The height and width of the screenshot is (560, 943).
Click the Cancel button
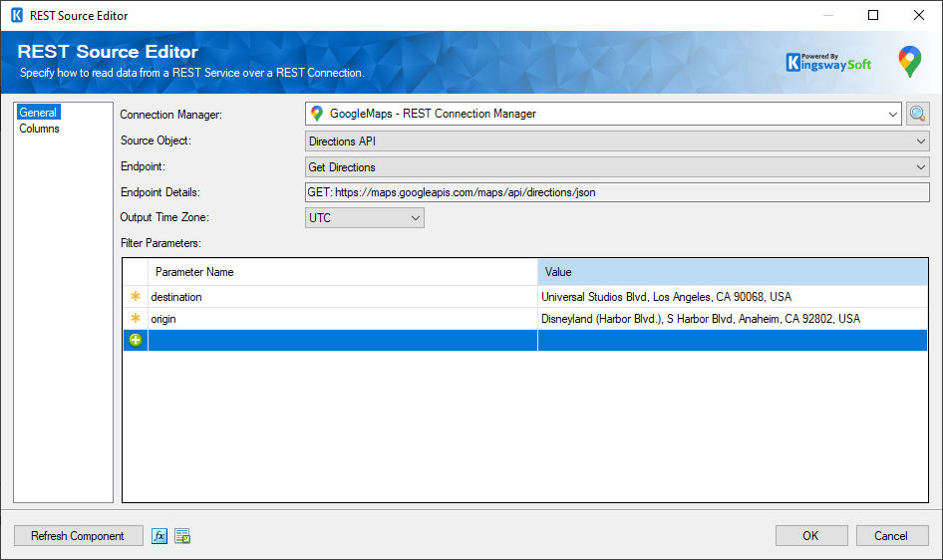(x=892, y=535)
